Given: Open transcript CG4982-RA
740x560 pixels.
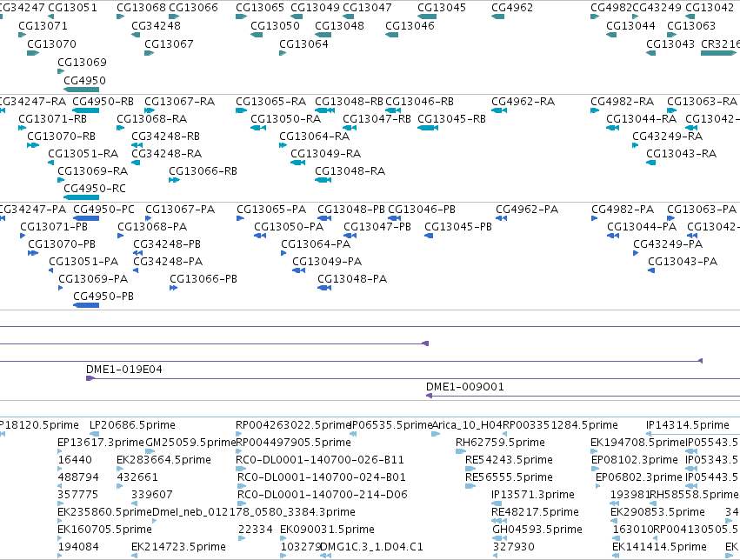Looking at the screenshot, I should pyautogui.click(x=622, y=102).
